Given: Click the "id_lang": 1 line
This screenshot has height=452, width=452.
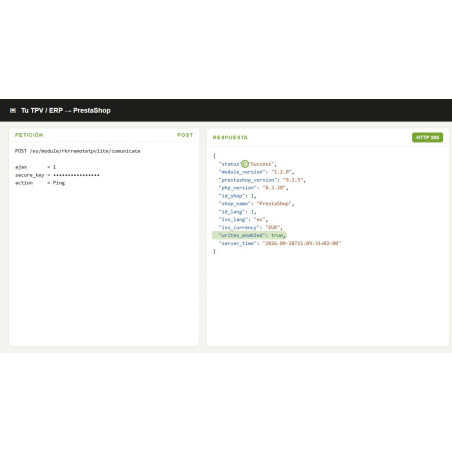Looking at the screenshot, I should (237, 212).
